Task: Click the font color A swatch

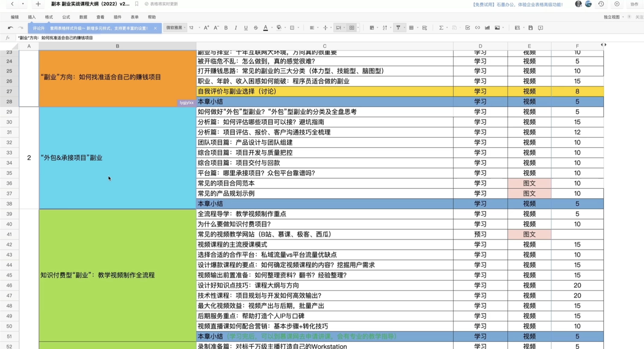Action: [x=266, y=28]
